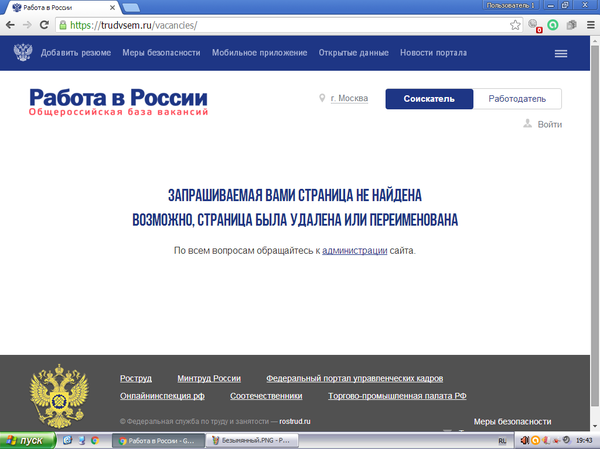Image resolution: width=600 pixels, height=449 pixels.
Task: Follow the администрации link
Action: click(354, 250)
